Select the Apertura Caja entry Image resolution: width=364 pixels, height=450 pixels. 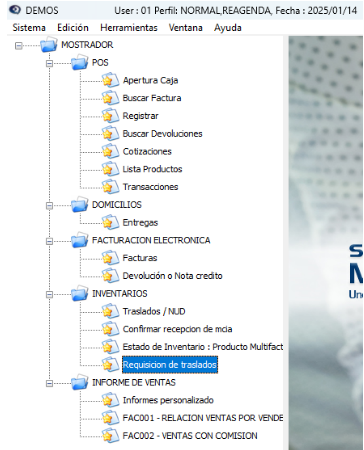click(x=150, y=80)
